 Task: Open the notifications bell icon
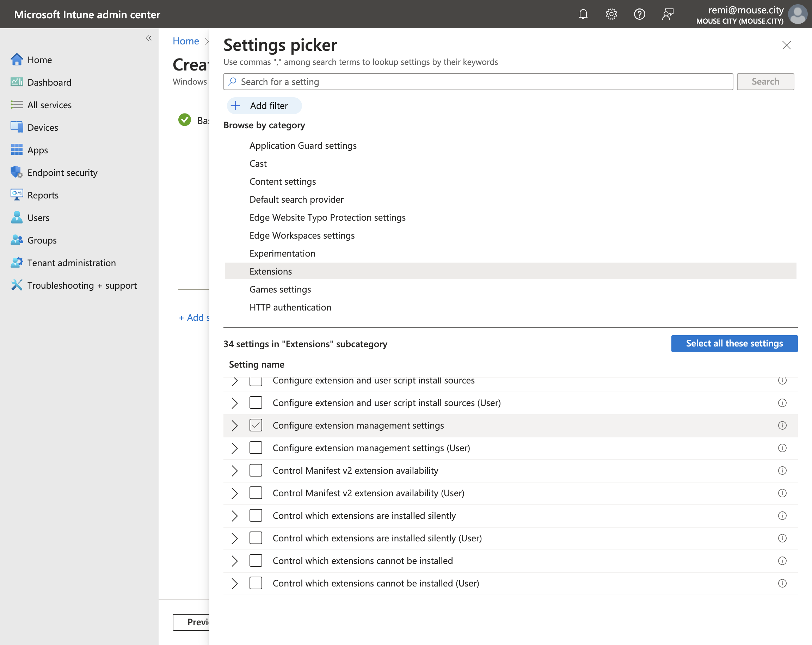(x=583, y=14)
